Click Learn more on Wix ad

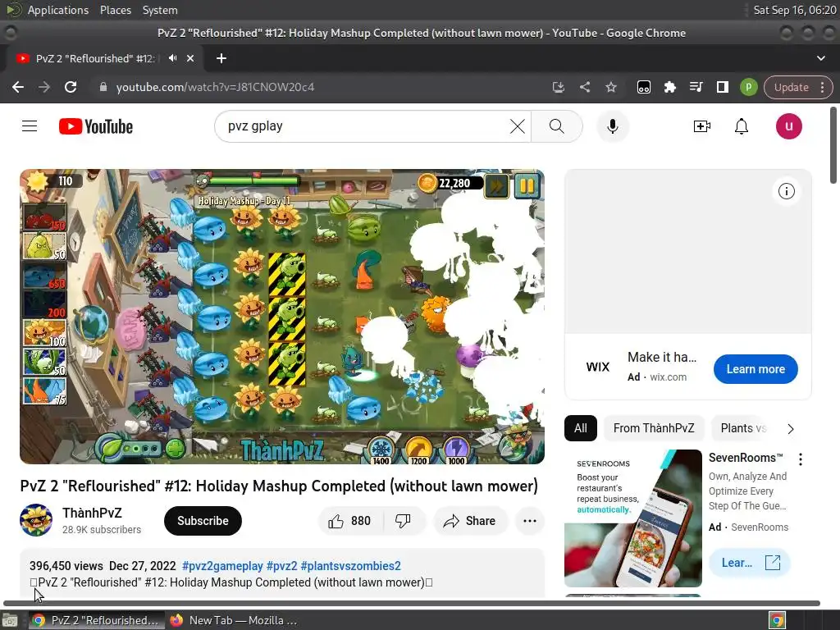(756, 369)
